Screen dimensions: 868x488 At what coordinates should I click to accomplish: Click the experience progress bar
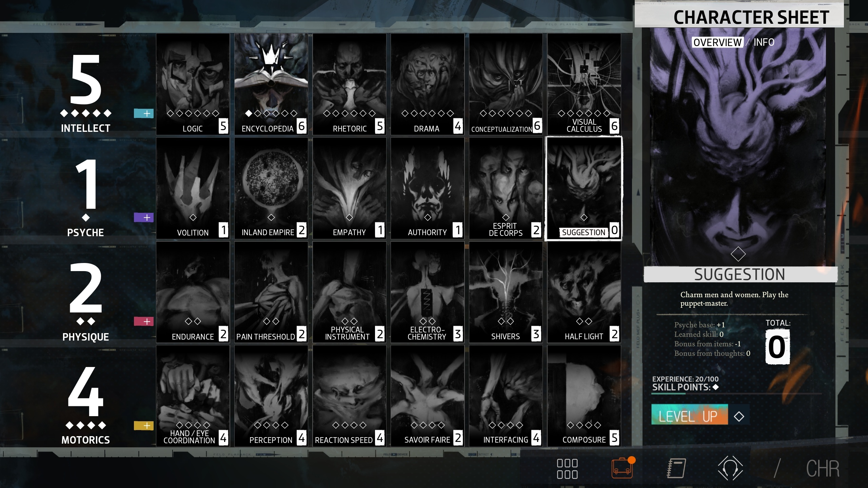point(737,394)
